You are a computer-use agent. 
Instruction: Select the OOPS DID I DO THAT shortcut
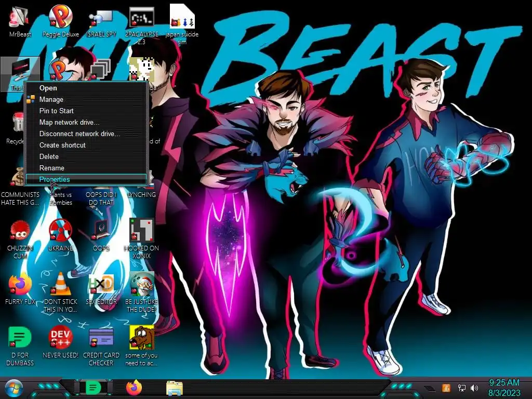coord(101,198)
